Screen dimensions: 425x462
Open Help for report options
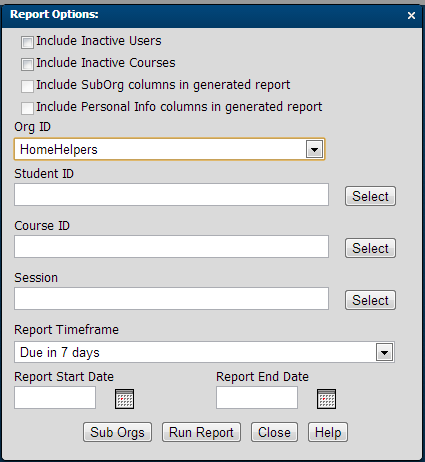click(x=328, y=432)
